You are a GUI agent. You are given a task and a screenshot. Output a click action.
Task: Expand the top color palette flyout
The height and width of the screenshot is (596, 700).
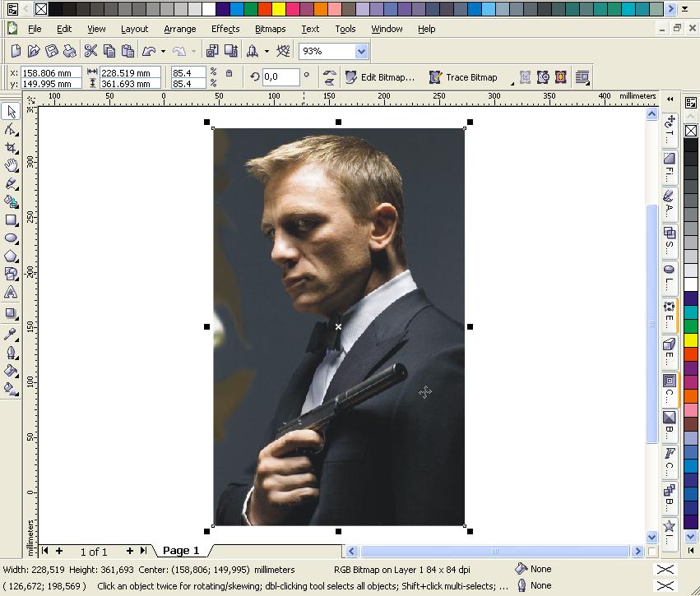[685, 8]
